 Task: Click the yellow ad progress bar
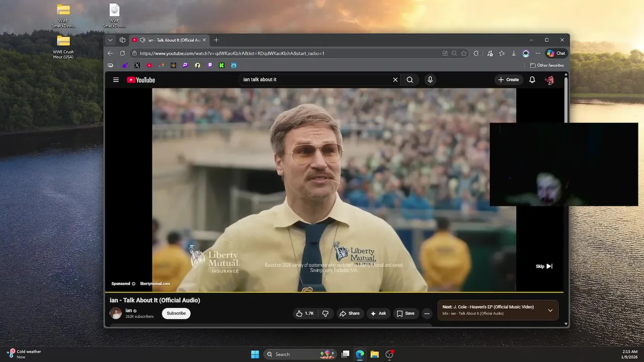[334, 292]
